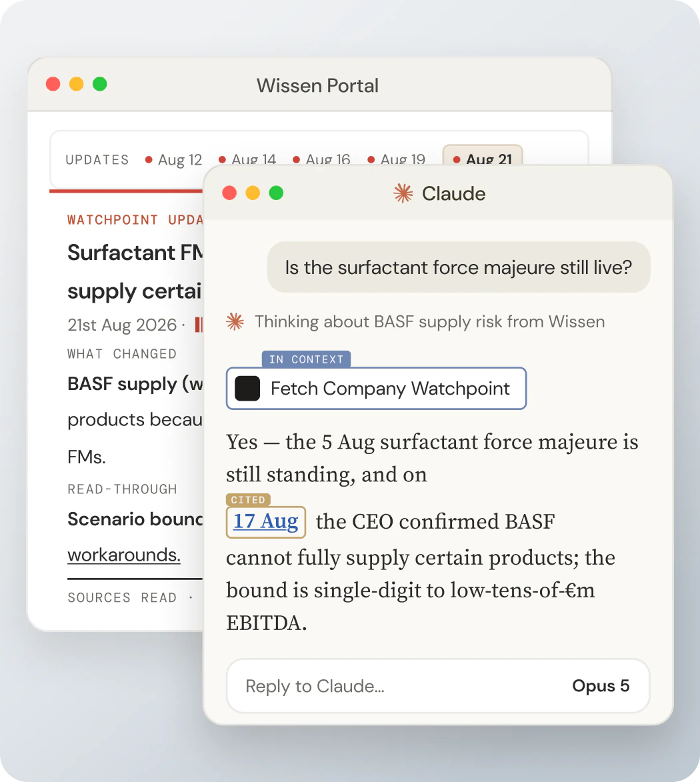This screenshot has width=700, height=782.
Task: Click the Scenario bound text in Wissen Portal
Action: point(135,519)
